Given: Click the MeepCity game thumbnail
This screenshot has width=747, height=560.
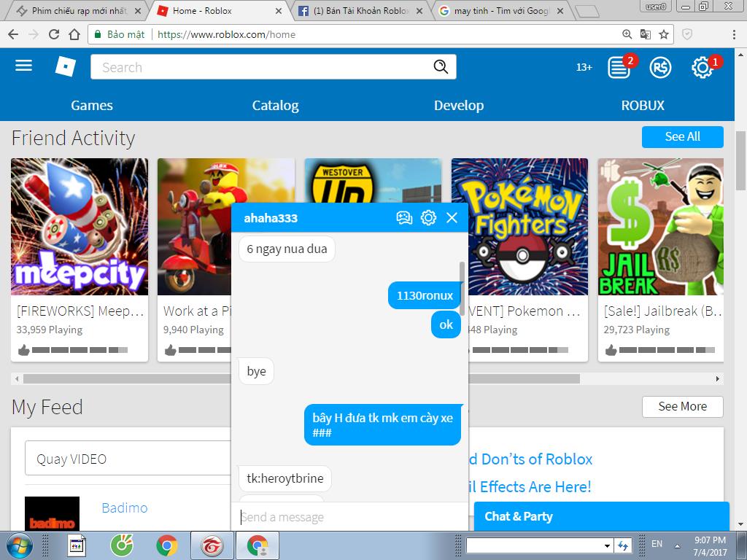Looking at the screenshot, I should pyautogui.click(x=80, y=227).
